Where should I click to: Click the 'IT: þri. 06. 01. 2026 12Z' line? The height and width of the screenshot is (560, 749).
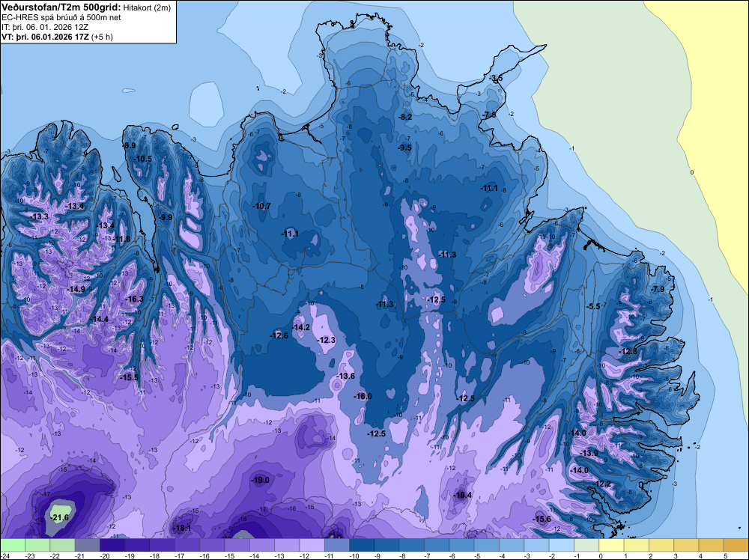point(45,27)
